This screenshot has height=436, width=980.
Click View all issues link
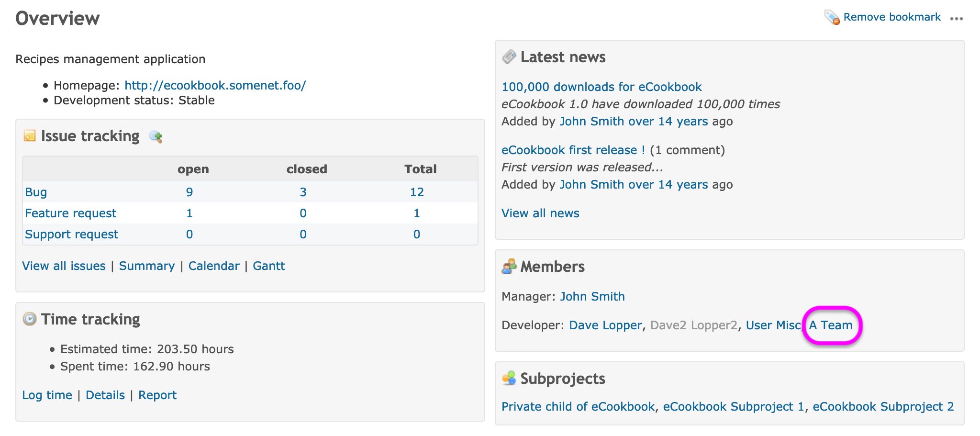tap(64, 266)
